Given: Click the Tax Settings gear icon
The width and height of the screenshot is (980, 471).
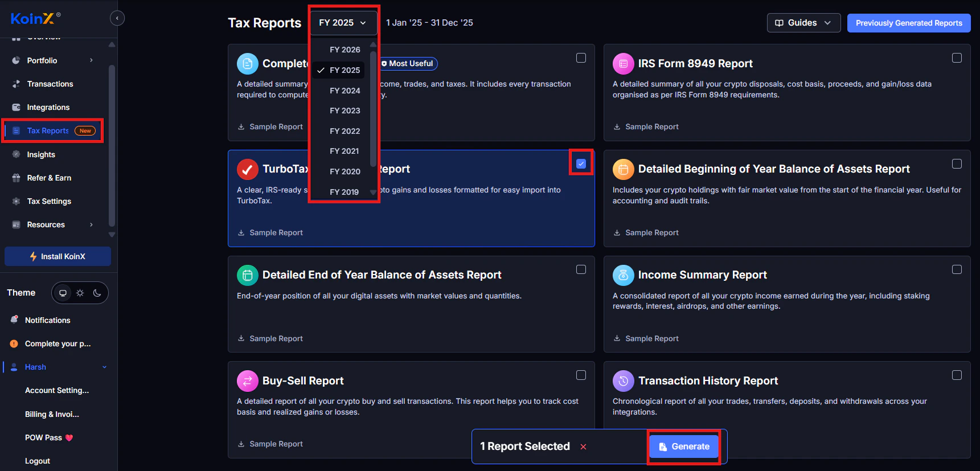Looking at the screenshot, I should point(16,201).
